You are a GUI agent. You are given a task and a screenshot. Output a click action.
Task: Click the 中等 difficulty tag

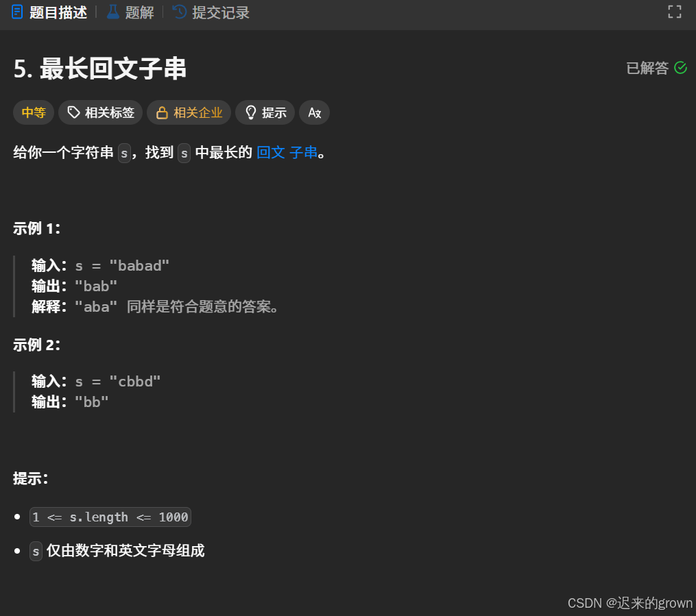pyautogui.click(x=34, y=112)
